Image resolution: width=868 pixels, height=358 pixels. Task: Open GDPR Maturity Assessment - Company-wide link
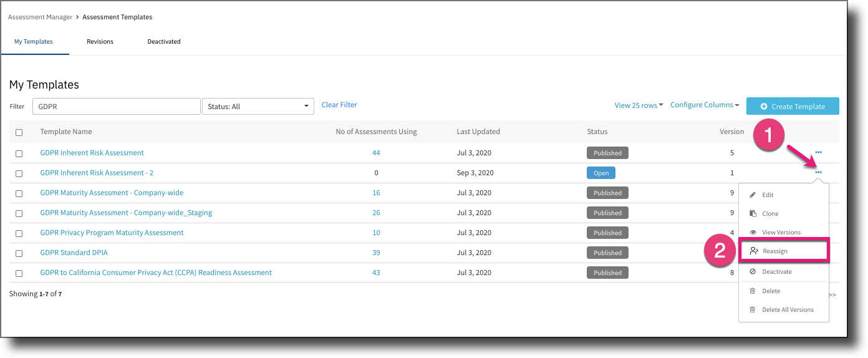coord(112,193)
